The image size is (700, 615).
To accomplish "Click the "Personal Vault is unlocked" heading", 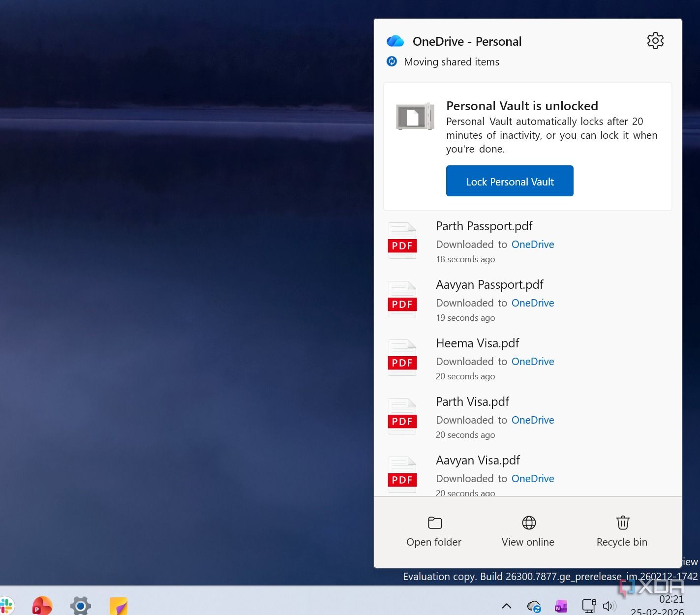I will click(x=522, y=106).
